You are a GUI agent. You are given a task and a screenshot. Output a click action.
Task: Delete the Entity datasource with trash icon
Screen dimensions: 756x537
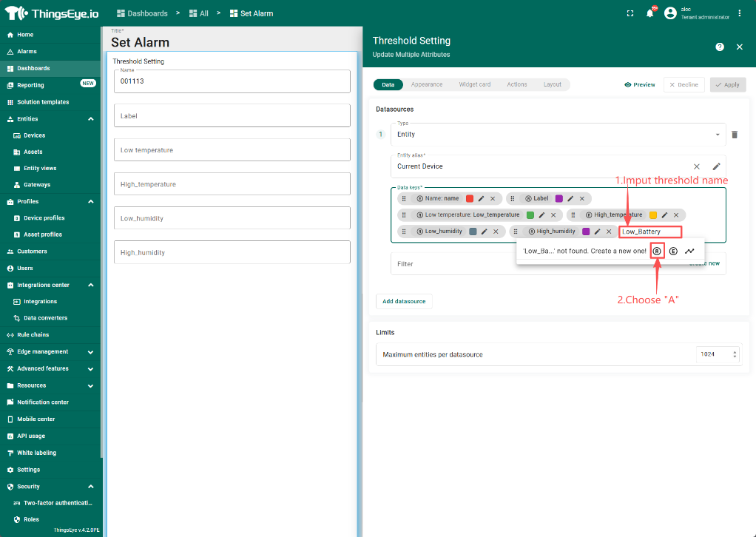tap(735, 135)
